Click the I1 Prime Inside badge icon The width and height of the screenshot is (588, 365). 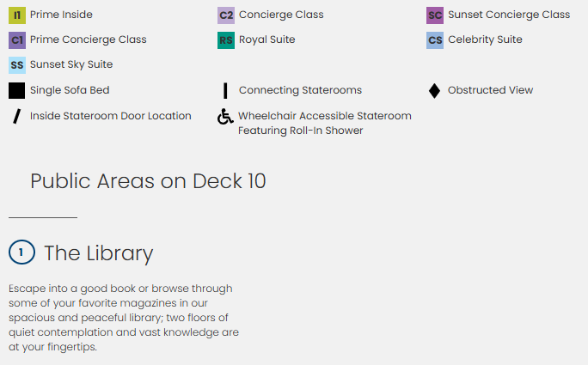[x=17, y=15]
